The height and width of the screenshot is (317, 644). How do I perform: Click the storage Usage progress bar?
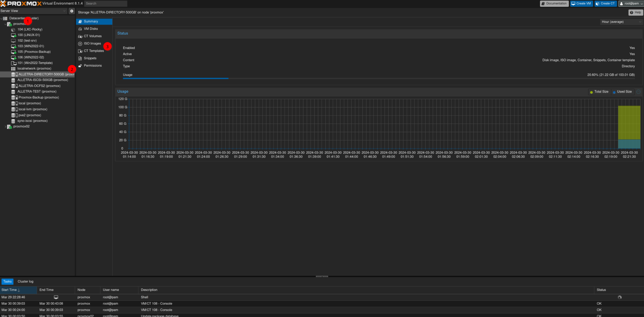tap(379, 78)
